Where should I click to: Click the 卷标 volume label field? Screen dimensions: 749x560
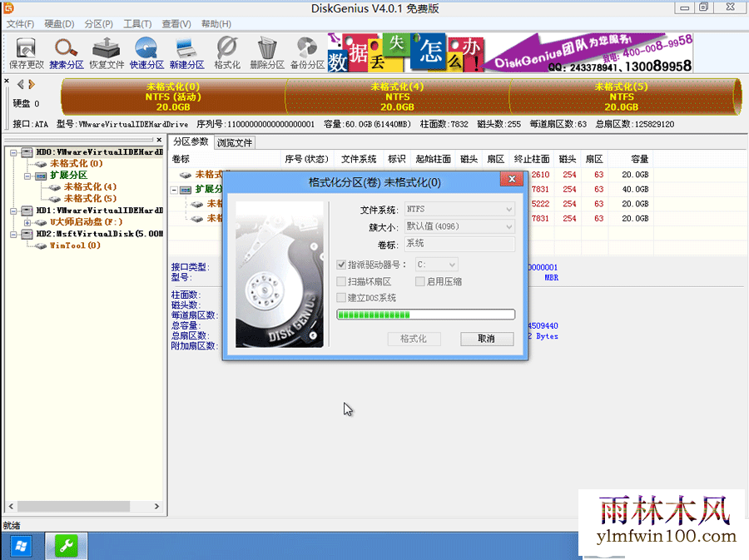[x=459, y=244]
